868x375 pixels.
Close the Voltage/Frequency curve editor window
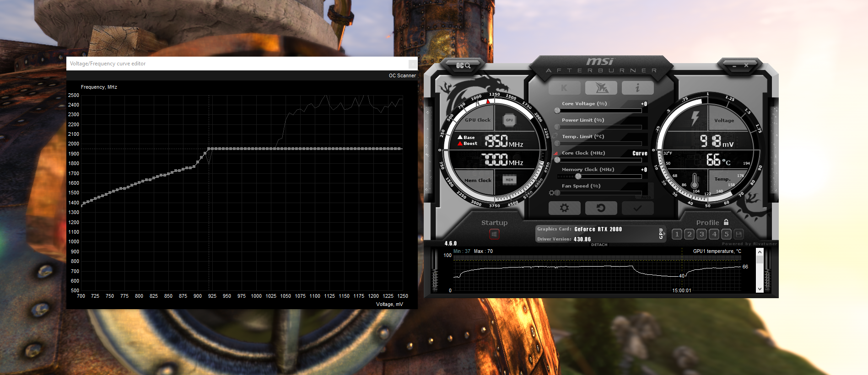(x=413, y=64)
